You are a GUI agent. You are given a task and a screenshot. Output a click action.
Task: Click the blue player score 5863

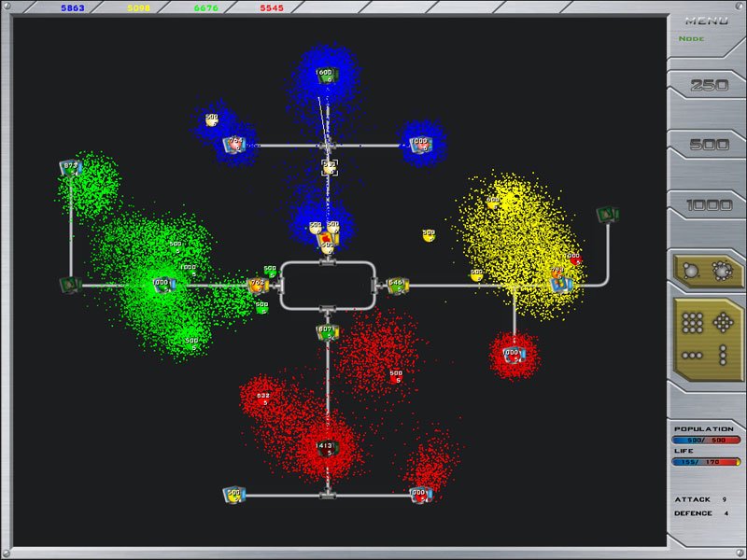coord(73,7)
